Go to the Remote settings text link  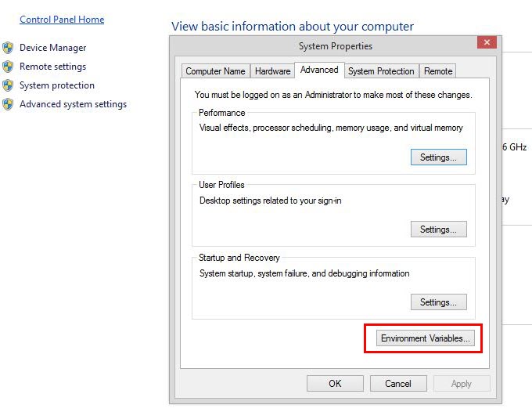(52, 67)
